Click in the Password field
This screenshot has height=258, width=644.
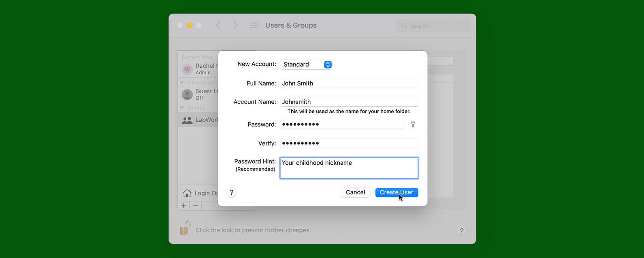click(342, 124)
